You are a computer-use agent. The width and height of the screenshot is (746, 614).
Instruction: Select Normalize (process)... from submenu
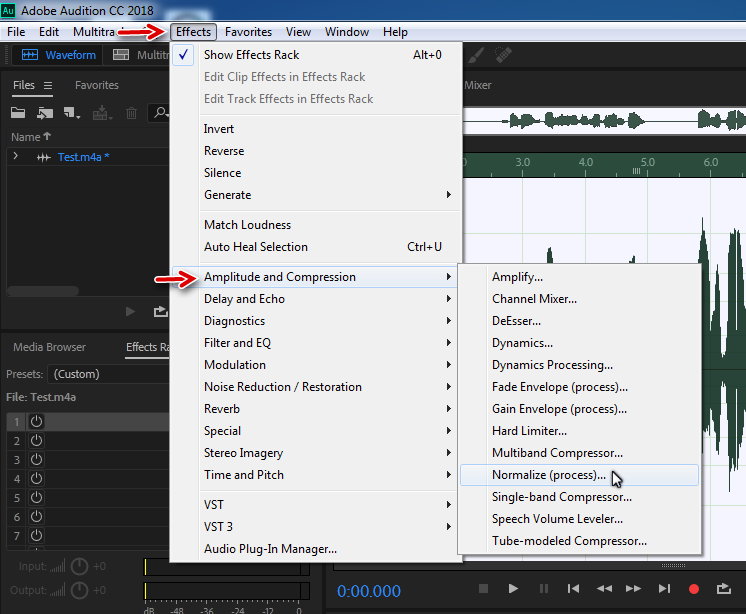(549, 475)
